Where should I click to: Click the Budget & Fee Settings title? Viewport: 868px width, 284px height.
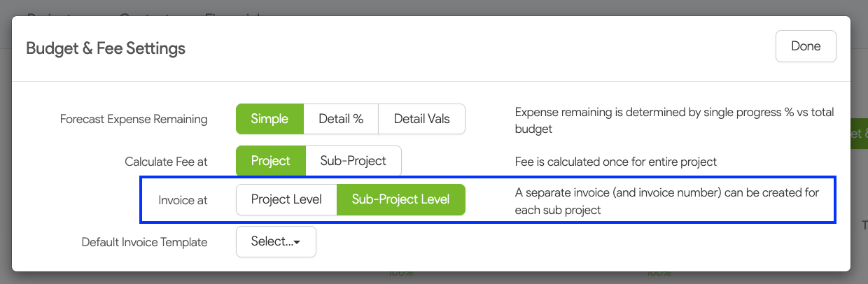click(106, 48)
